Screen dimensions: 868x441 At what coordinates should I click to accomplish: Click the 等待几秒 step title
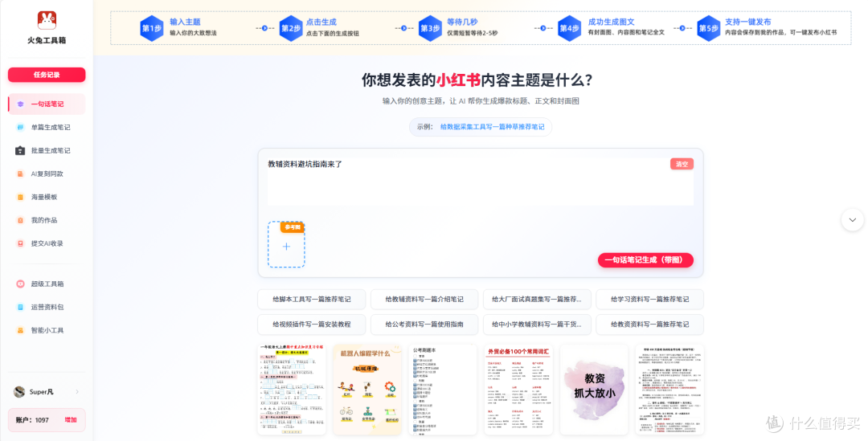[462, 22]
